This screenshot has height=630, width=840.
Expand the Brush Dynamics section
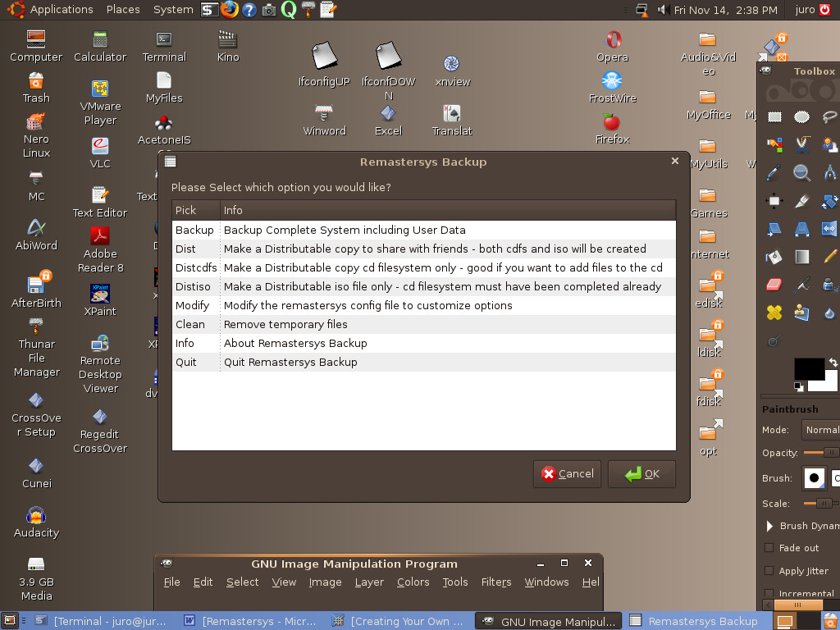[770, 526]
